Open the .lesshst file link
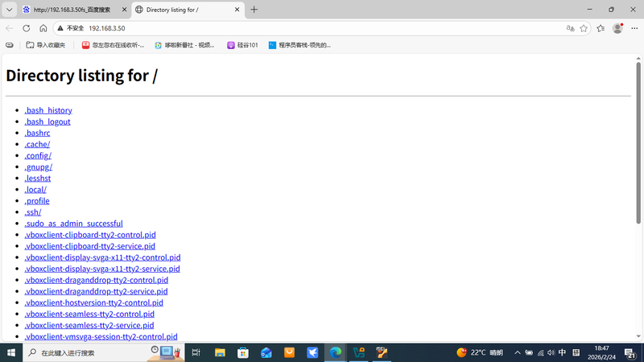644x362 pixels. (x=37, y=178)
